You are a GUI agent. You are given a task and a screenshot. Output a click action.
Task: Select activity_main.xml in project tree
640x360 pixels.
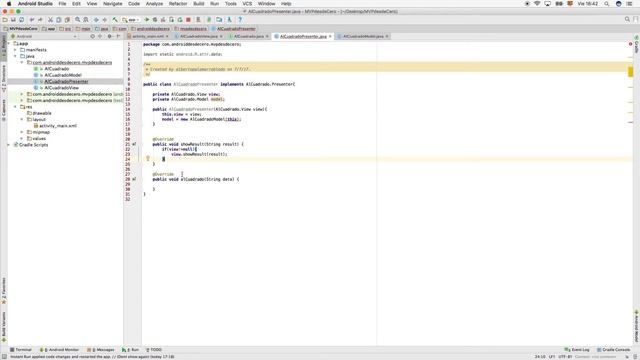[58, 126]
